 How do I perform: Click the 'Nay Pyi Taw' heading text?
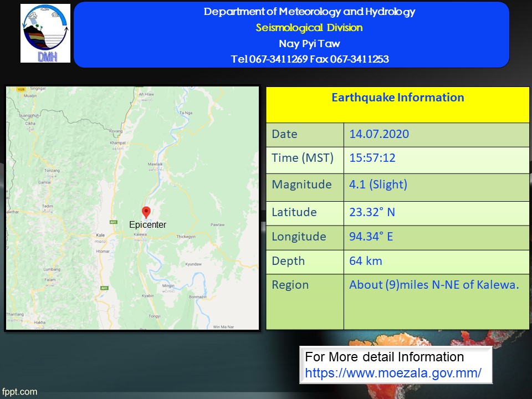[309, 43]
